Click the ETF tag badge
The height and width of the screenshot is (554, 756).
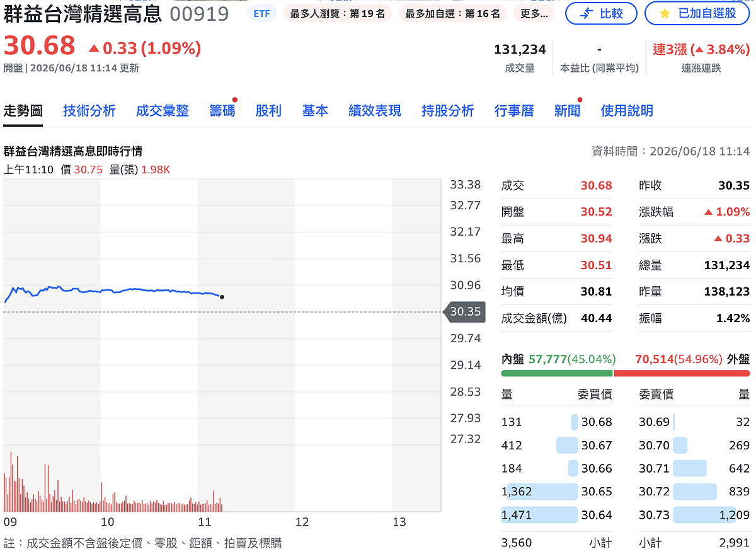261,13
